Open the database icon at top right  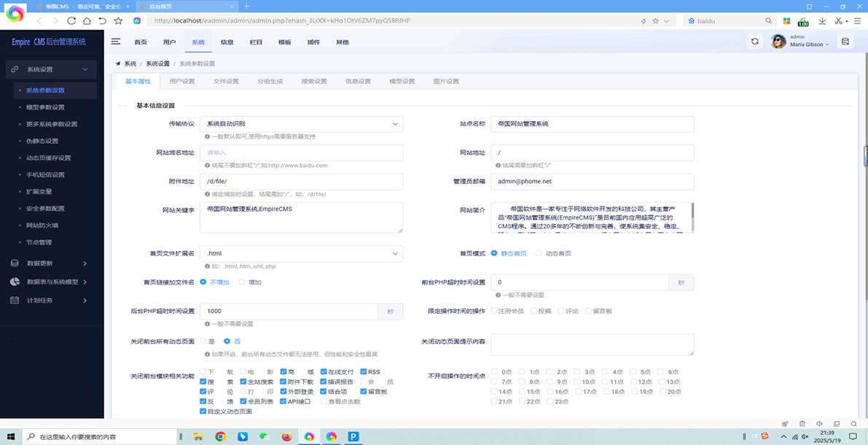point(845,42)
